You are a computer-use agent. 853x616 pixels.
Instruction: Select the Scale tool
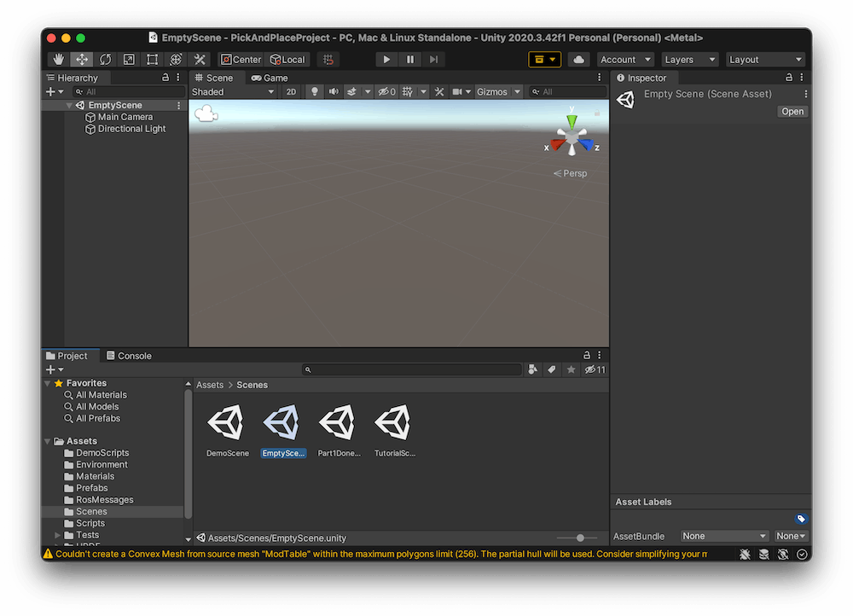pos(129,60)
